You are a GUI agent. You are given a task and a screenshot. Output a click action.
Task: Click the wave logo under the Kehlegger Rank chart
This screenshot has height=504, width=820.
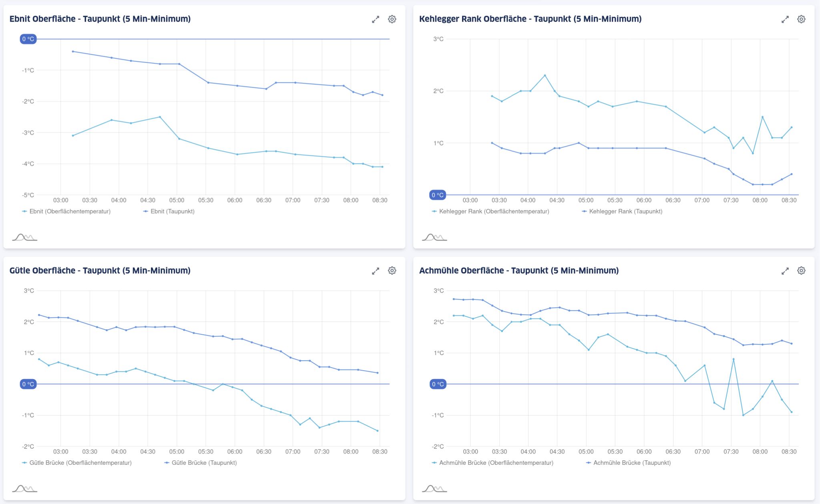point(434,237)
